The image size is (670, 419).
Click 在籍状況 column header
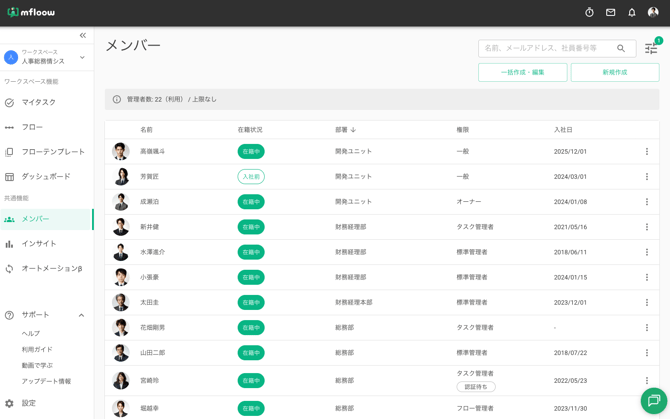coord(250,130)
